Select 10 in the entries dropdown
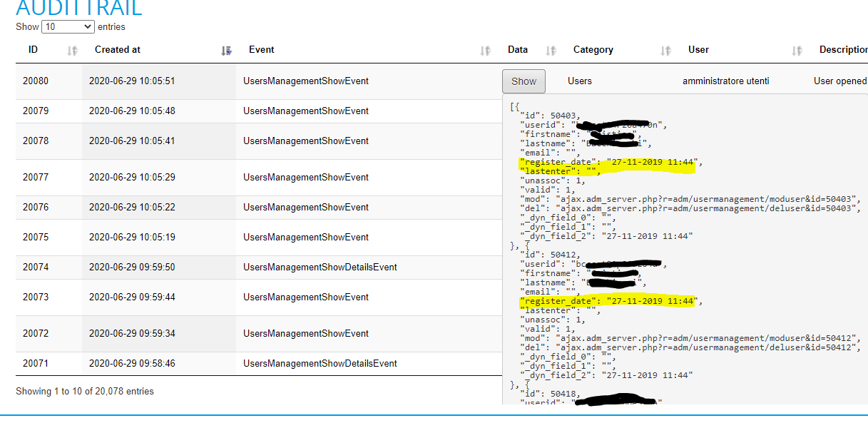868x428 pixels. point(68,26)
